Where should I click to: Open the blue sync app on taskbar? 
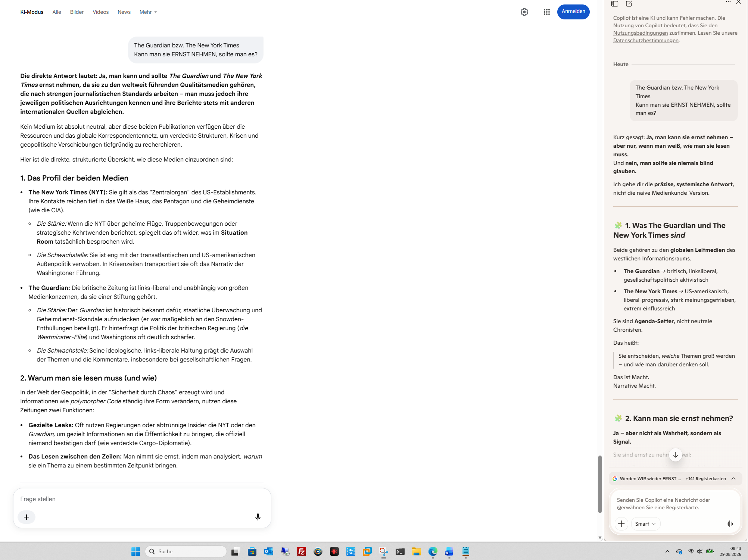point(351,551)
